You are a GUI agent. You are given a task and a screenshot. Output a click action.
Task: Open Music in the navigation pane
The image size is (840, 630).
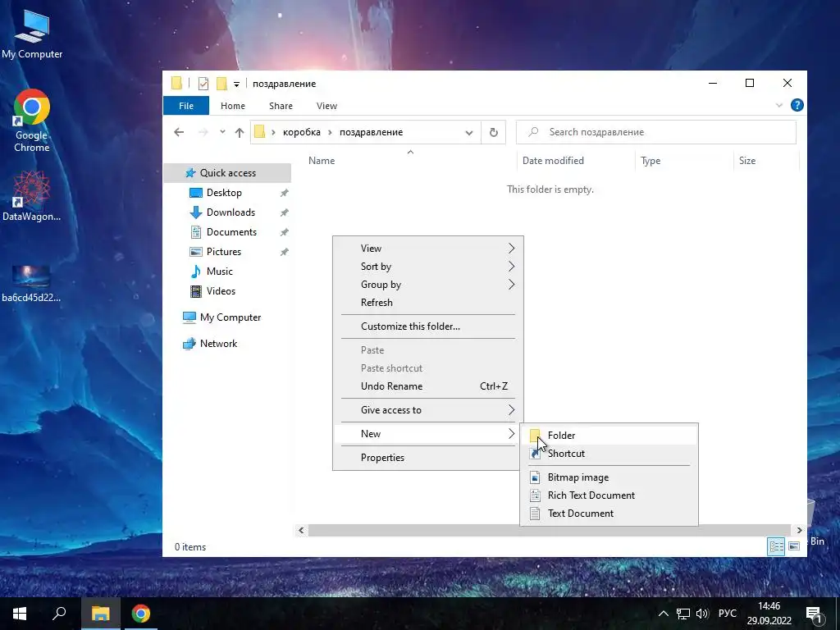(x=219, y=272)
